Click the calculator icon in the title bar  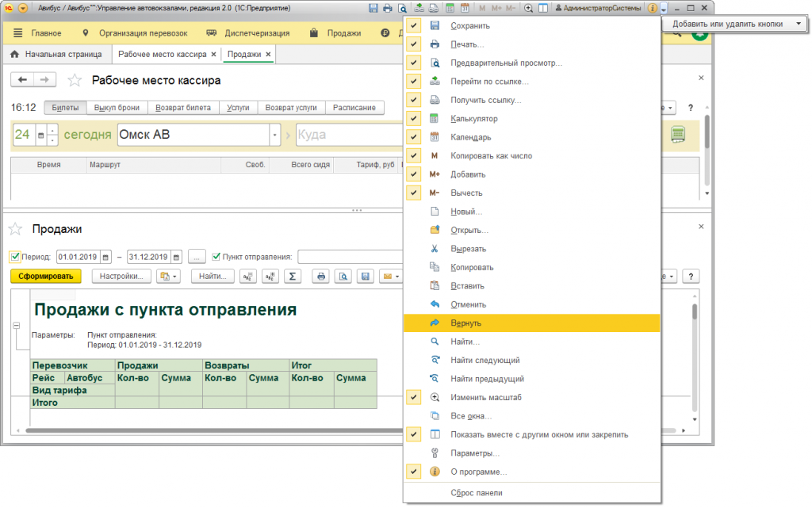click(x=450, y=8)
